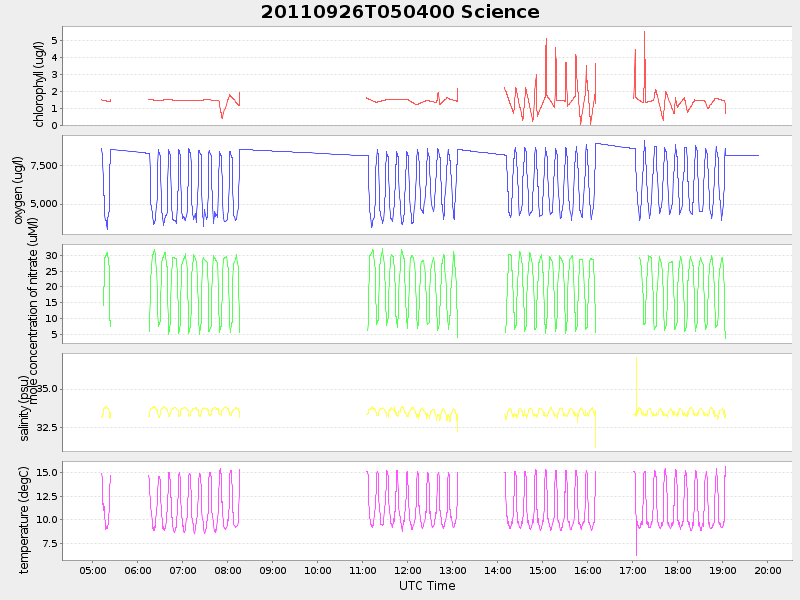Click the 15:00 time tick label
The height and width of the screenshot is (600, 800).
(x=542, y=570)
